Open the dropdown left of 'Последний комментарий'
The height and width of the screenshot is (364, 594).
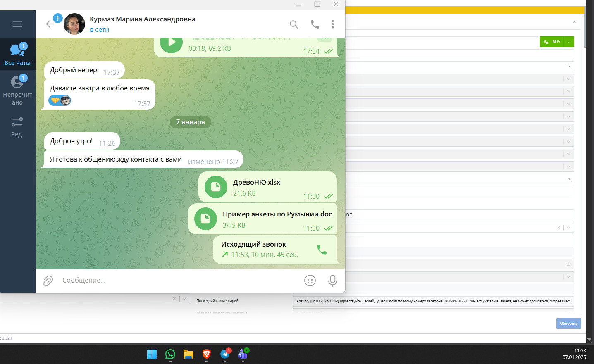pos(184,299)
